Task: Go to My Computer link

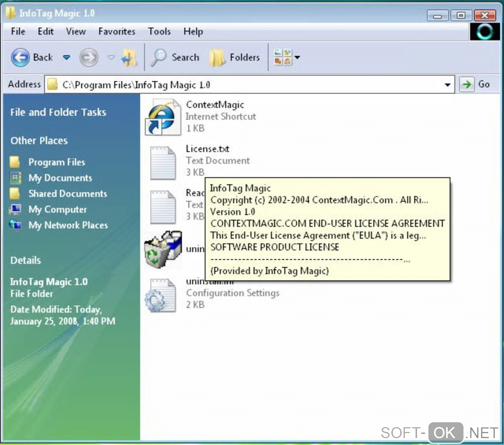Action: click(x=57, y=209)
